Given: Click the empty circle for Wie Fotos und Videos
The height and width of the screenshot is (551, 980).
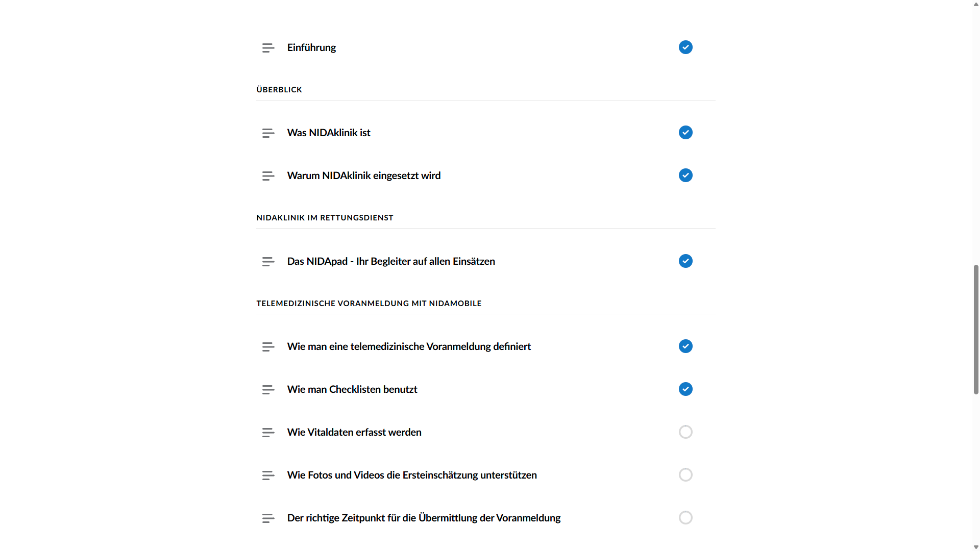Looking at the screenshot, I should tap(685, 475).
